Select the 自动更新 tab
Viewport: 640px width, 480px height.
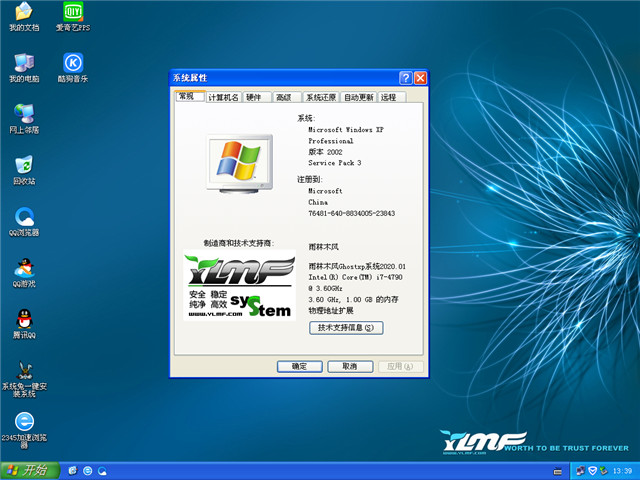pyautogui.click(x=359, y=97)
